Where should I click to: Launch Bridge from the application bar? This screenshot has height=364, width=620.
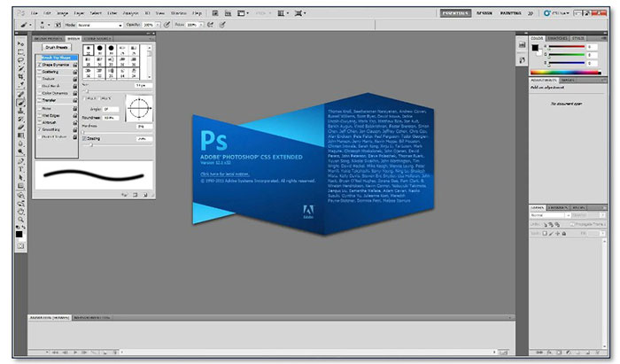[x=215, y=13]
